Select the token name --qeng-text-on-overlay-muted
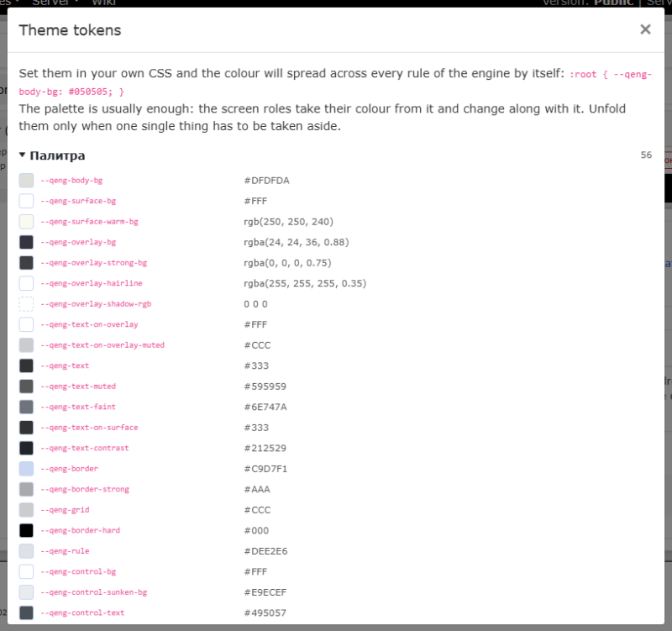Screen dimensions: 672x631 [x=102, y=345]
